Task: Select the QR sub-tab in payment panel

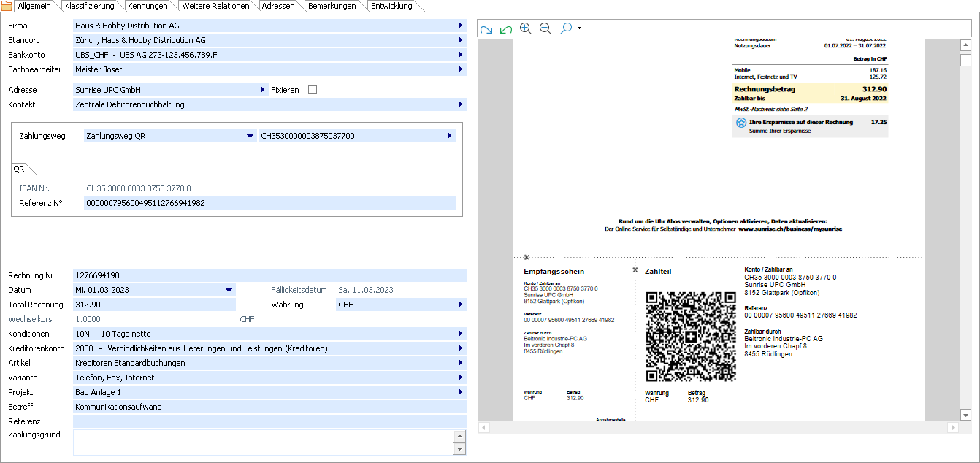Action: 19,169
